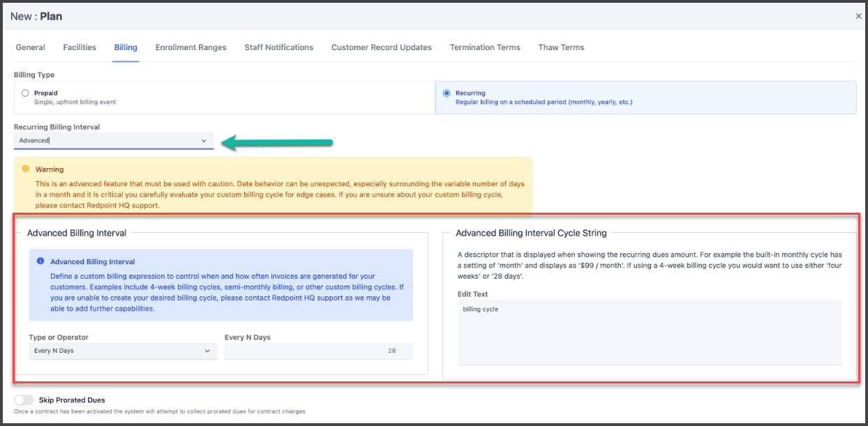Screen dimensions: 868x426
Task: Select the Billing tab
Action: pyautogui.click(x=126, y=47)
